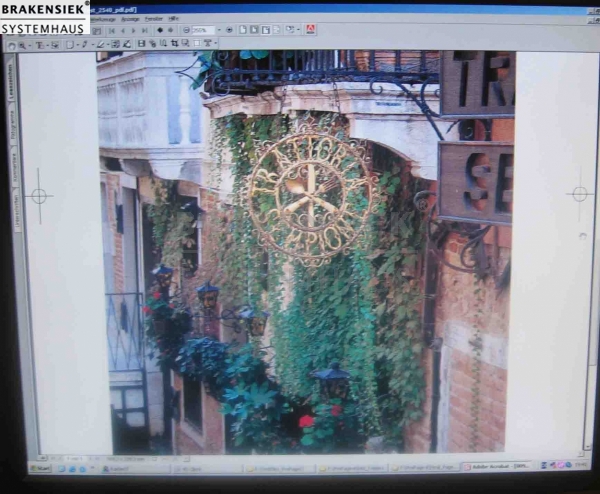The image size is (600, 494).
Task: Select the Fit Width page view
Action: tap(266, 30)
